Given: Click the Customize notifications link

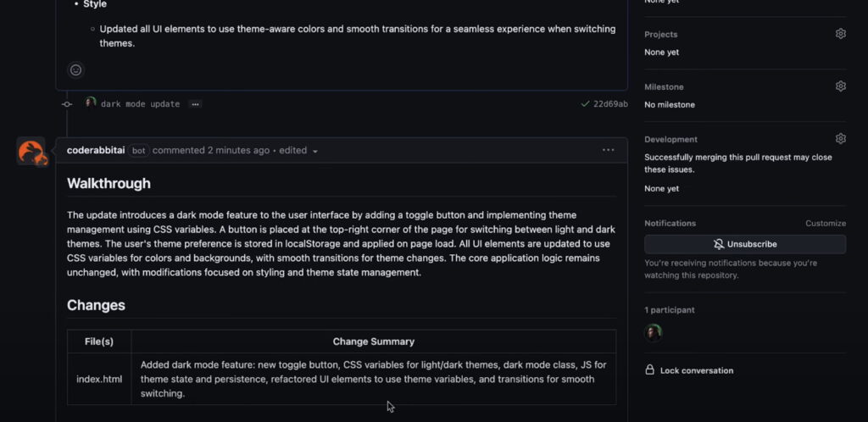Looking at the screenshot, I should point(826,224).
